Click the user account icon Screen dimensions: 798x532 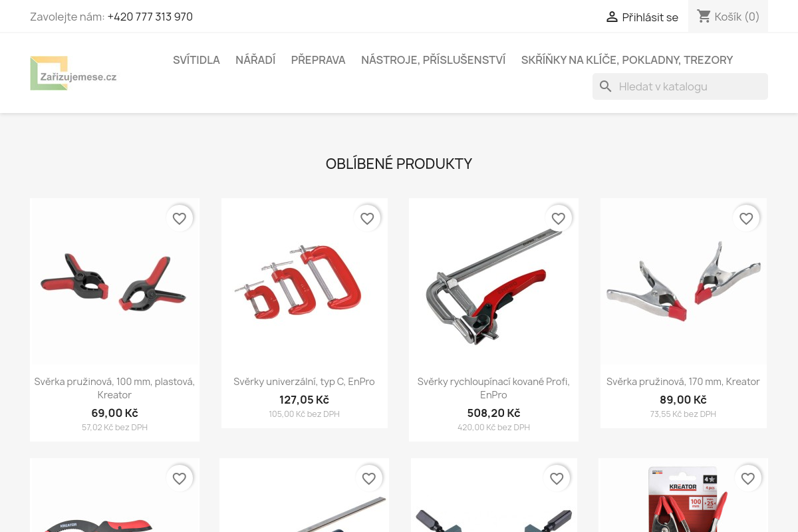coord(612,17)
